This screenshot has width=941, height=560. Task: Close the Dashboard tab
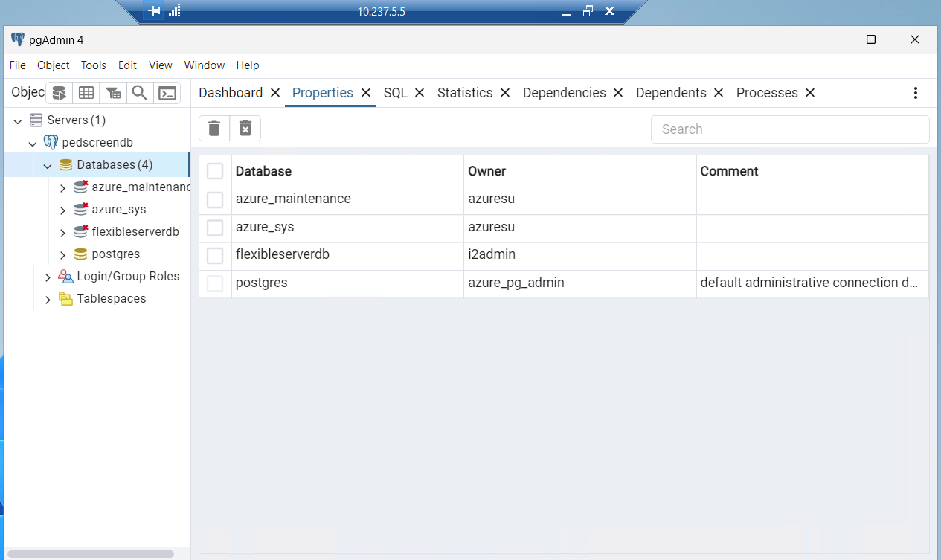(x=275, y=93)
